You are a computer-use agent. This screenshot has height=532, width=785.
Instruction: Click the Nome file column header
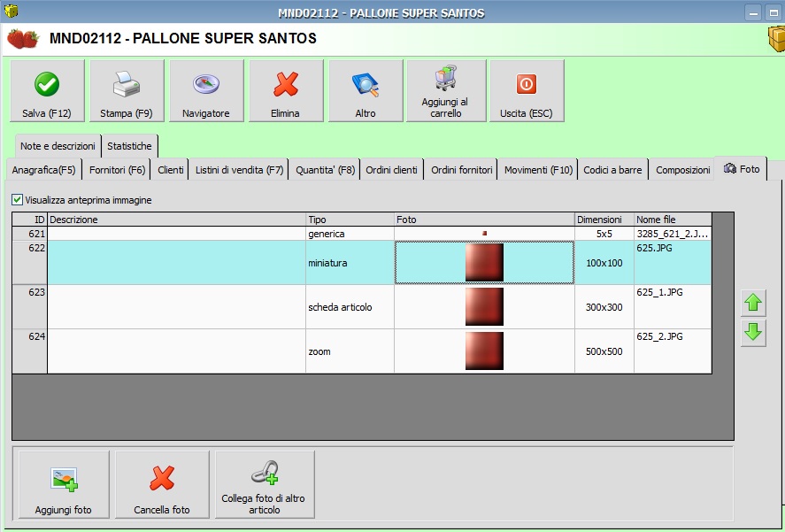[673, 220]
